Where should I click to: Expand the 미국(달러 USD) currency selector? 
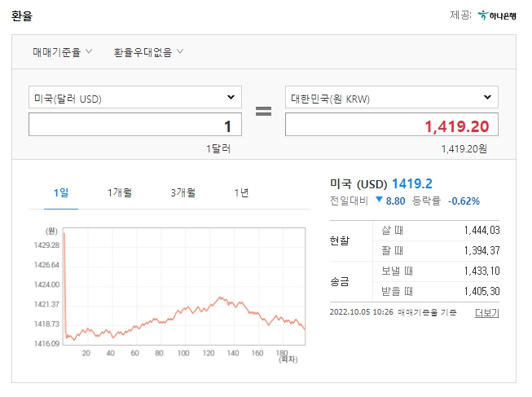[x=135, y=98]
